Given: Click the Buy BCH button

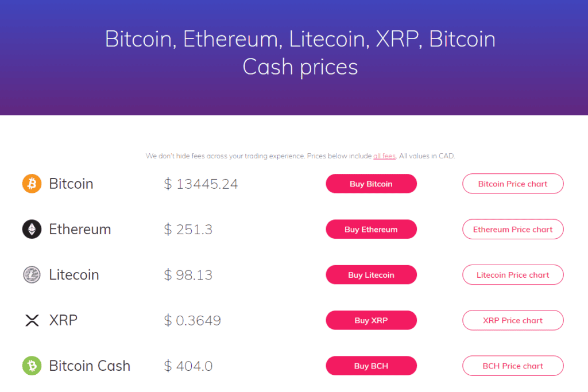Looking at the screenshot, I should (x=372, y=366).
